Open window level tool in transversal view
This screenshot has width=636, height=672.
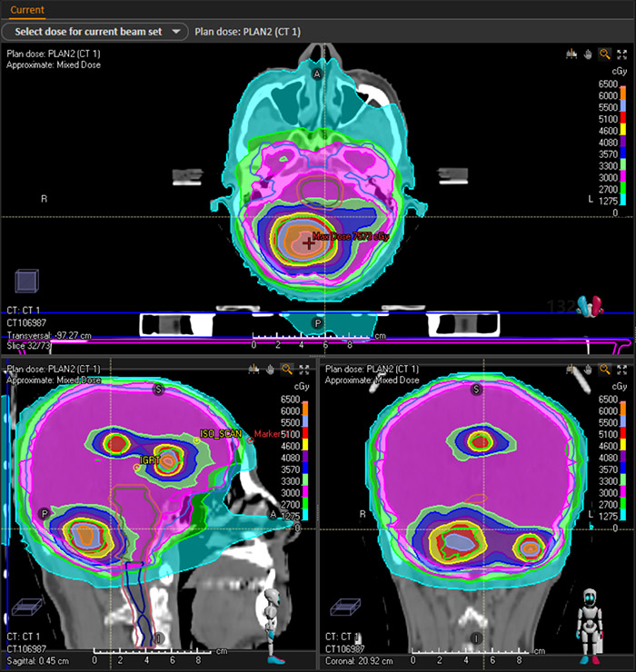(x=571, y=54)
